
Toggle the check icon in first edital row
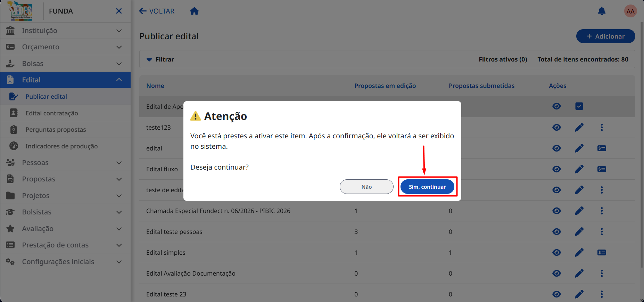579,106
